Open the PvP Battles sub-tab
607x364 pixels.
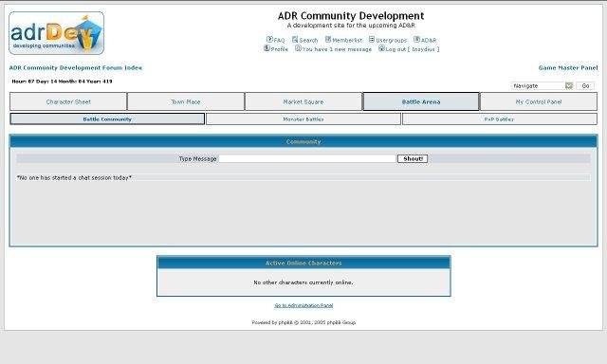500,119
